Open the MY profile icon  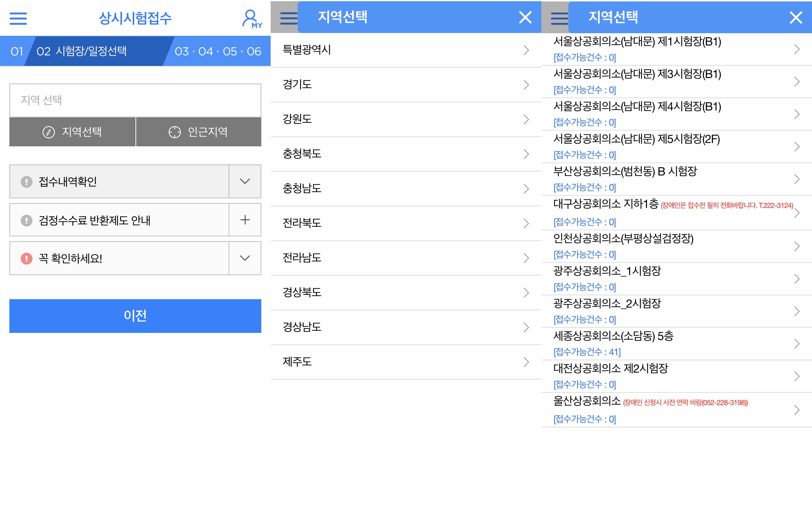tap(252, 19)
